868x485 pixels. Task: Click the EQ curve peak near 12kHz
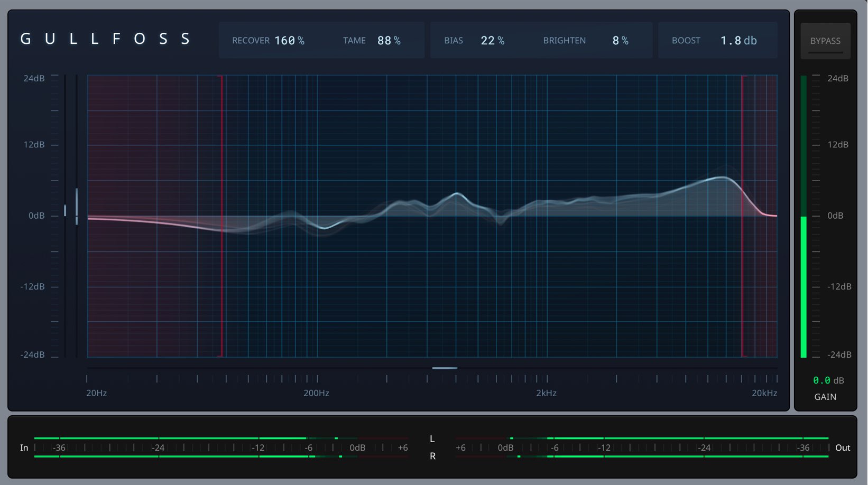(x=722, y=178)
